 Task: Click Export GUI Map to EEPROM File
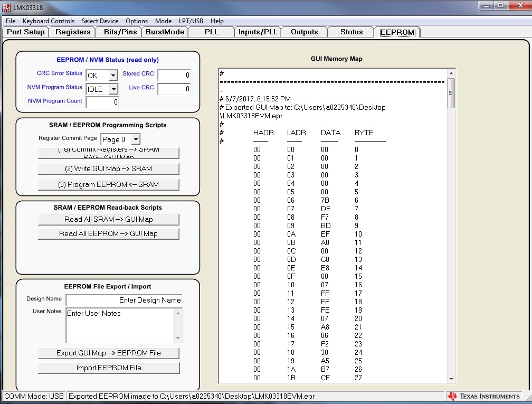pyautogui.click(x=109, y=353)
